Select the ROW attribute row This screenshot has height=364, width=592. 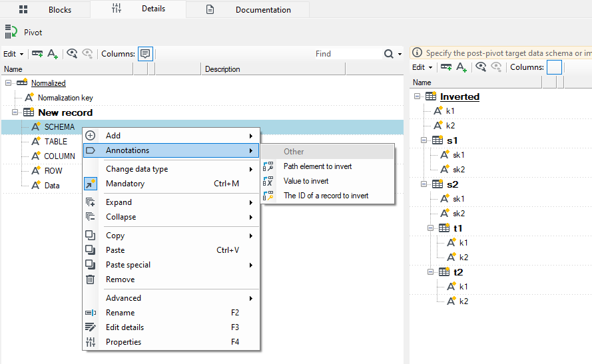[53, 171]
